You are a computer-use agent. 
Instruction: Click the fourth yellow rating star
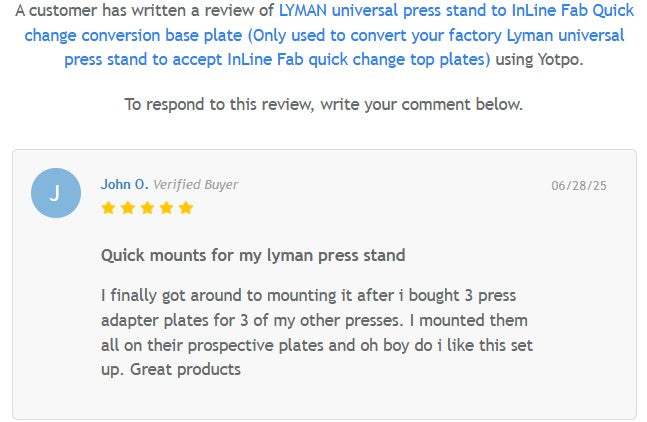pos(166,208)
